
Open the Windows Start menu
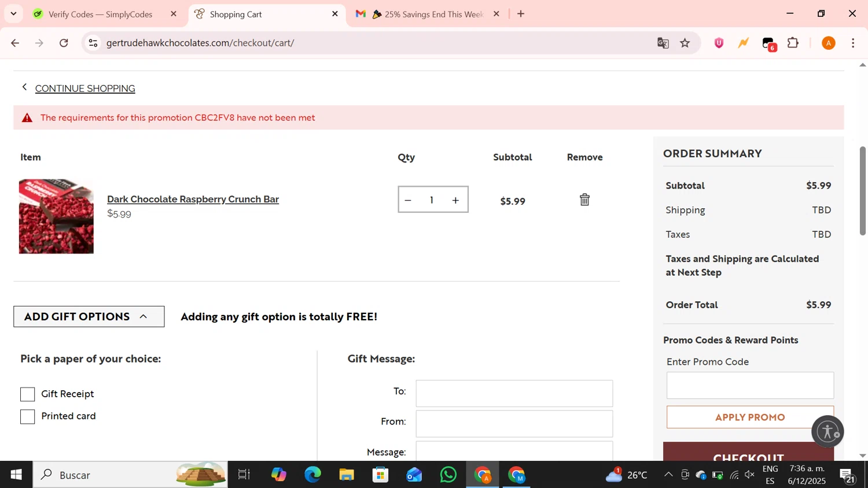click(x=16, y=475)
